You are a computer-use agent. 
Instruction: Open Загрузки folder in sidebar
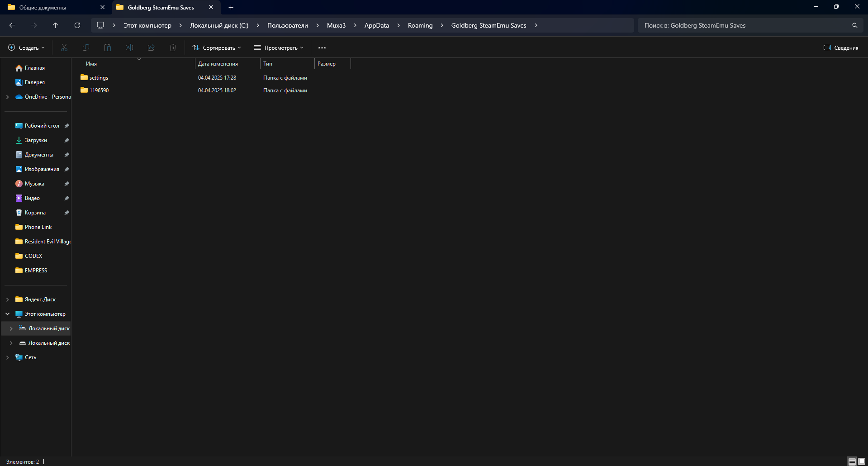coord(36,140)
